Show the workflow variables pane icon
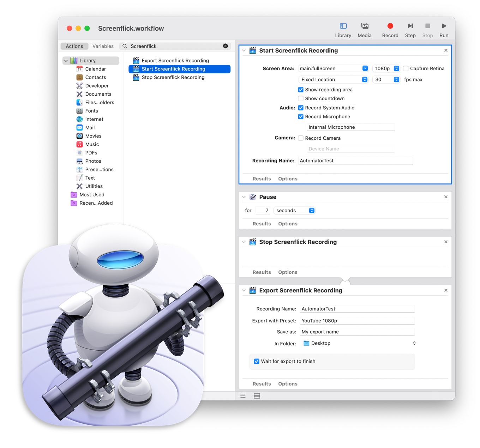 (x=257, y=396)
